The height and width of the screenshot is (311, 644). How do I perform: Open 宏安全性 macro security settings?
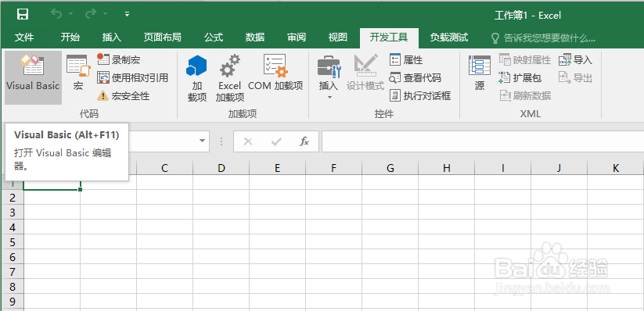tap(123, 96)
